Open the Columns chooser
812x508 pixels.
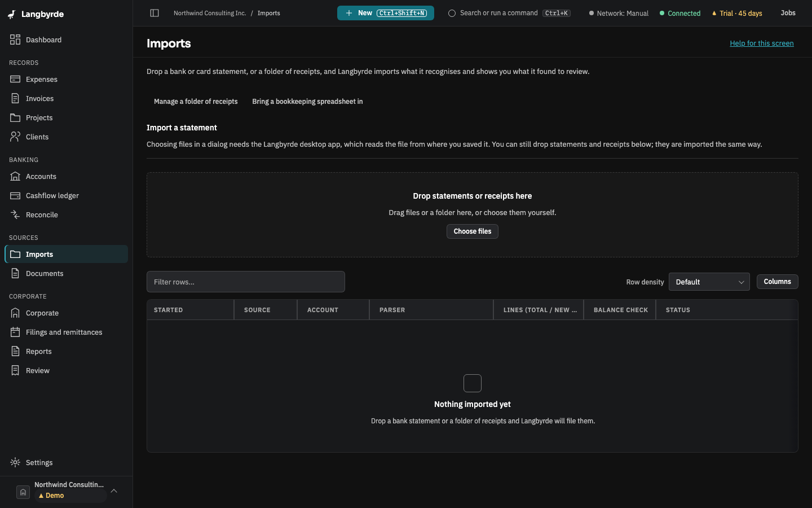[777, 282]
